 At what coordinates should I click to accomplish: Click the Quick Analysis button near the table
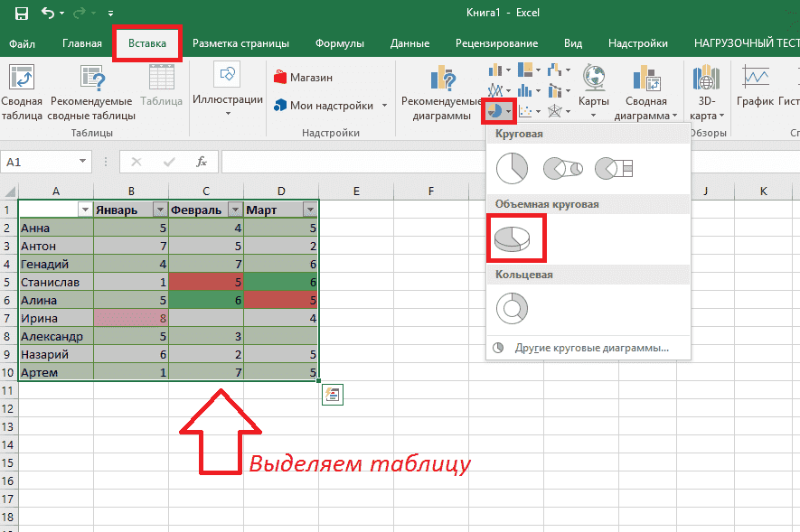(332, 395)
